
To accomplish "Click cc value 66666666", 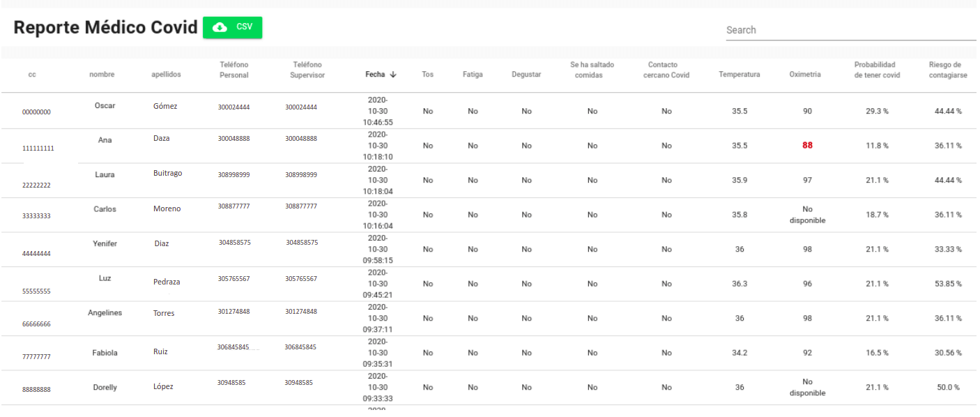I will [x=36, y=324].
